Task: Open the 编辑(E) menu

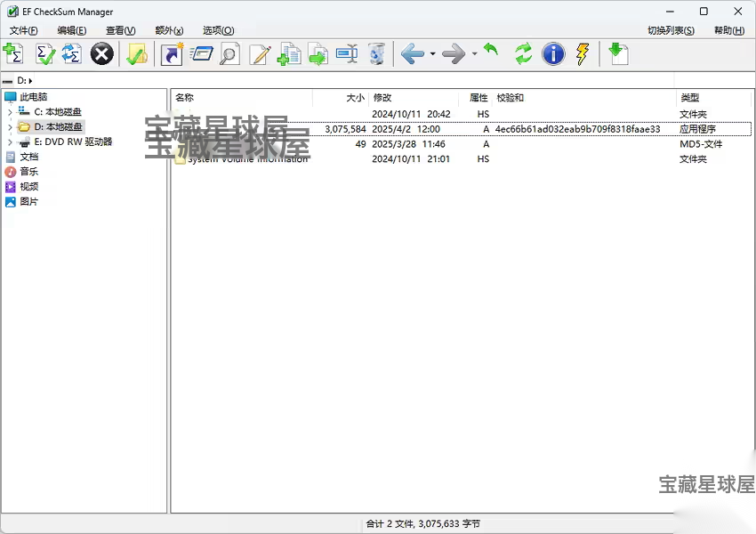Action: tap(72, 30)
